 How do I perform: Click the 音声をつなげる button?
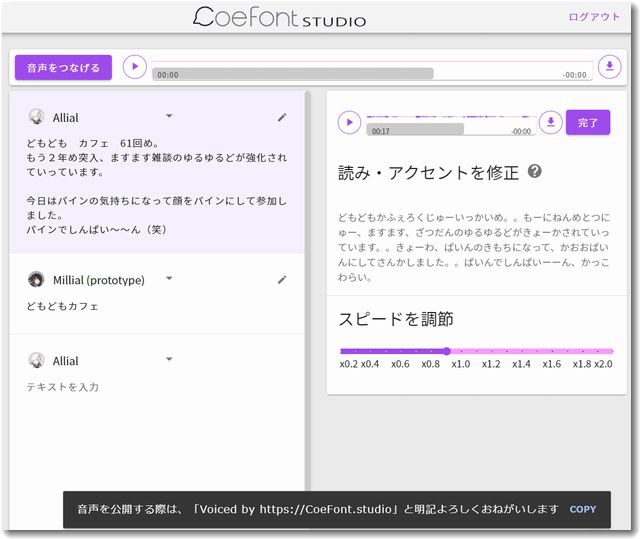pos(63,67)
